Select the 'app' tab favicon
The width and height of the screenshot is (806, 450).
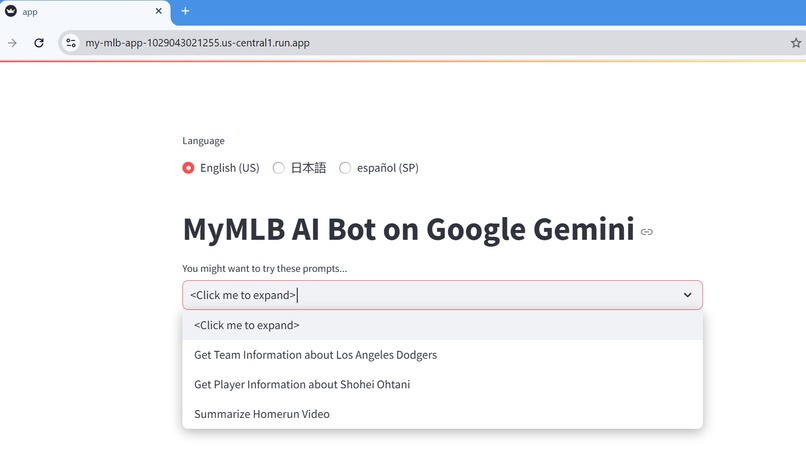[11, 11]
